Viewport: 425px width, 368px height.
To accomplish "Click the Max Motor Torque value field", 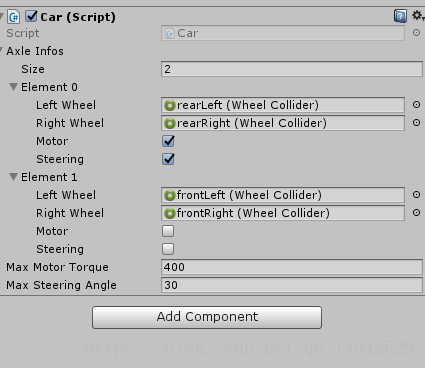I will point(292,267).
